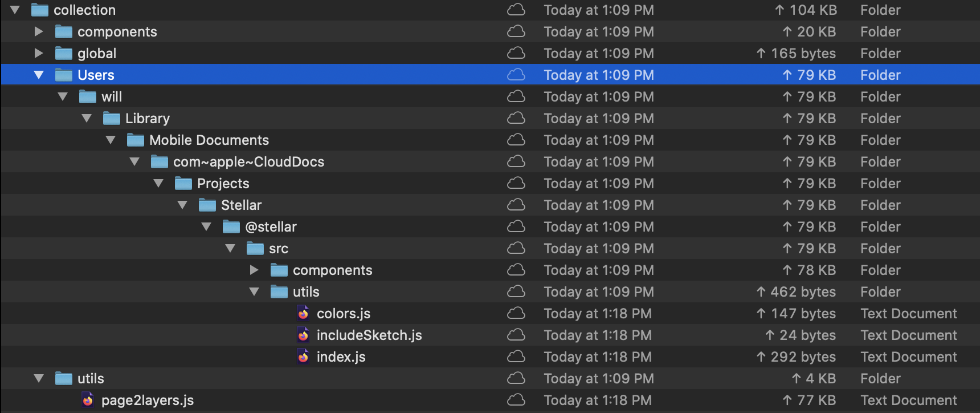The height and width of the screenshot is (413, 980).
Task: Collapse the Stellar folder triangle
Action: tap(182, 205)
